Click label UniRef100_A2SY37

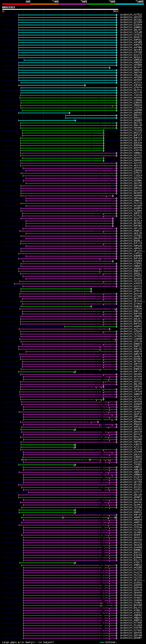[x=131, y=492]
